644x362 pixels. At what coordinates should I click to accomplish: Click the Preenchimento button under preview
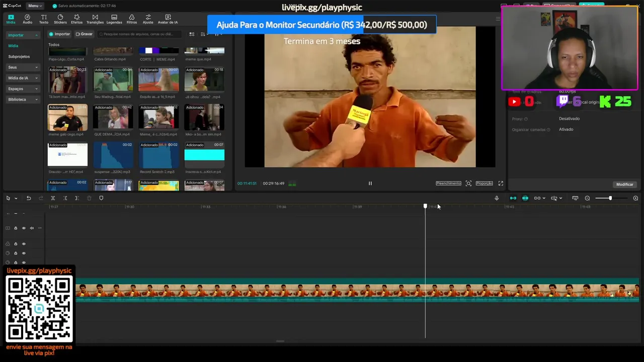pos(448,184)
